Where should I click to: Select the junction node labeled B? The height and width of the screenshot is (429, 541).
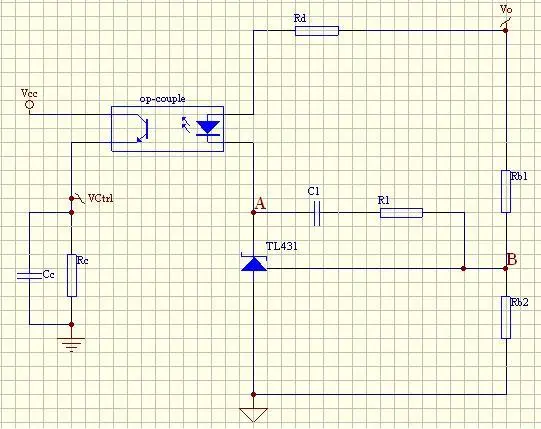(x=505, y=268)
